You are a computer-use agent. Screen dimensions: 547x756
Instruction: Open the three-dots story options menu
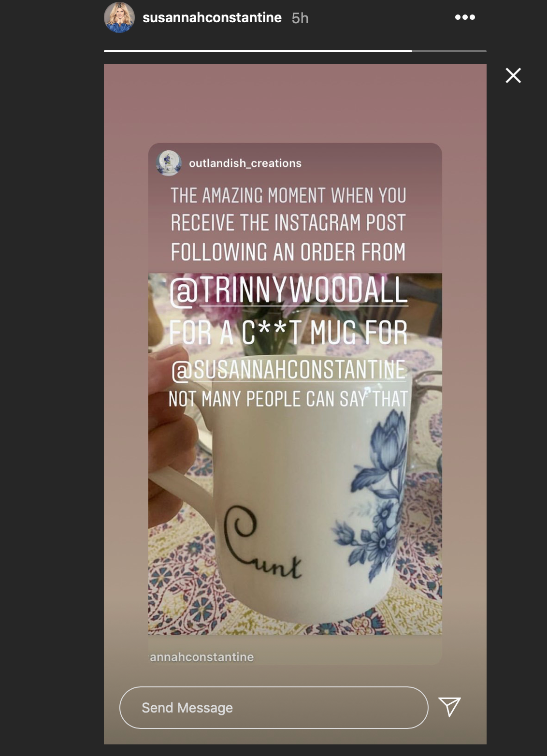(465, 17)
